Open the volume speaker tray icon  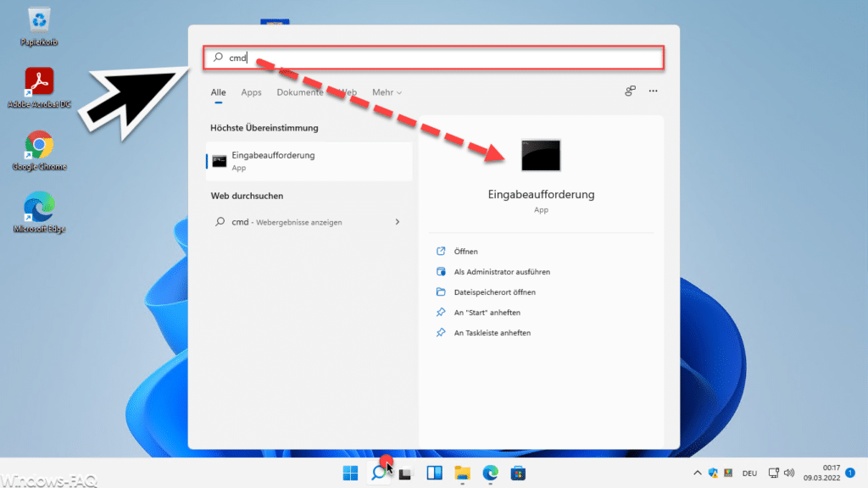[789, 473]
